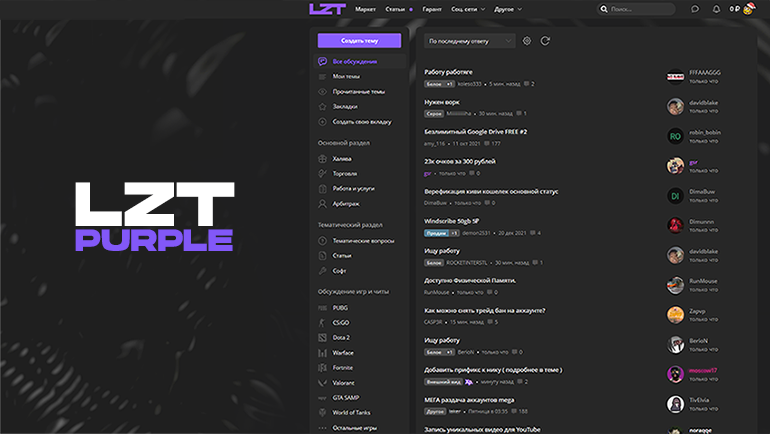Click Dimunnn username on right

(x=701, y=221)
